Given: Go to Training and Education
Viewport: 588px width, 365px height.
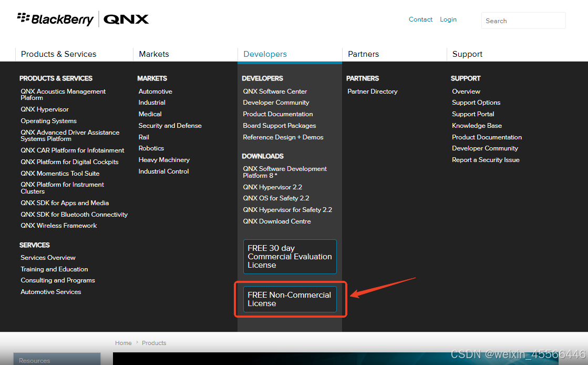Looking at the screenshot, I should pyautogui.click(x=54, y=269).
